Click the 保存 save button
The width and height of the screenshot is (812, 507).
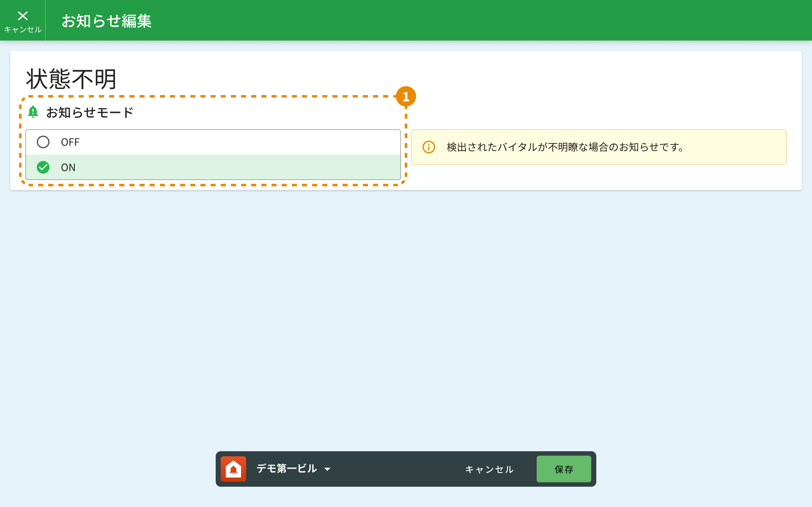click(563, 469)
